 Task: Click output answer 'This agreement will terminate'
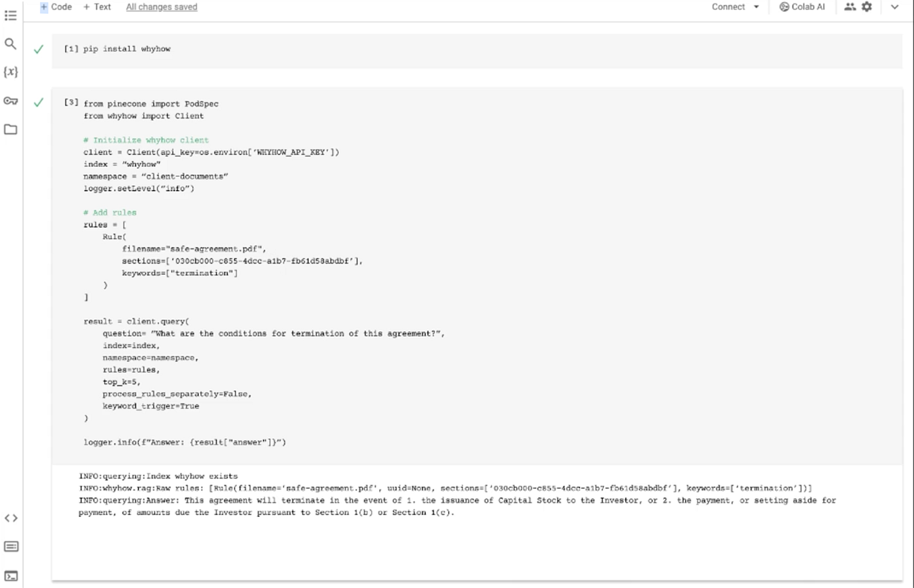(457, 506)
